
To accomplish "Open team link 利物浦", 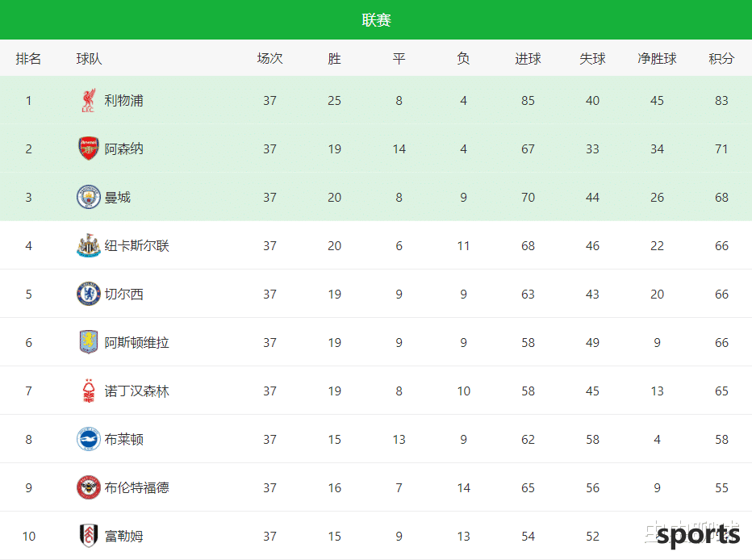I will pos(123,100).
